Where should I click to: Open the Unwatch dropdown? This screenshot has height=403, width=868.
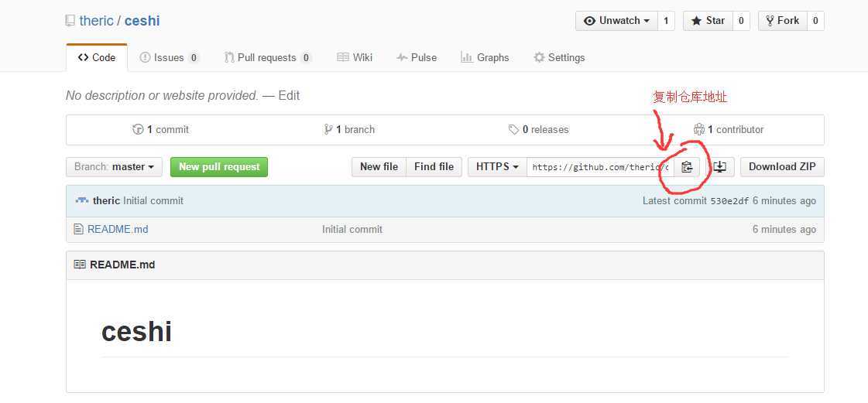click(x=616, y=21)
